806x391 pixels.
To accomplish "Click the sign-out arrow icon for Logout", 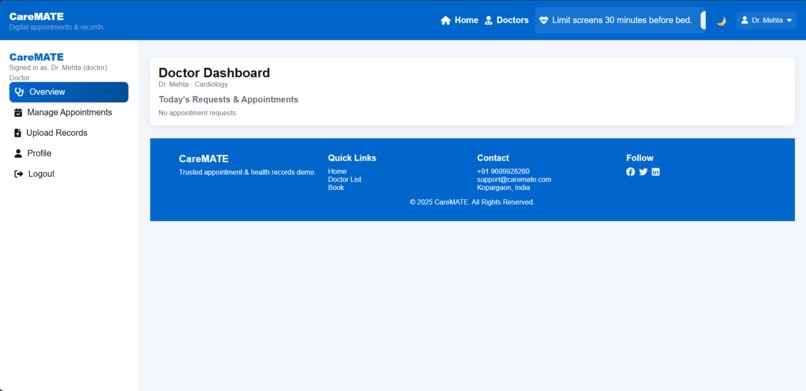I will click(x=19, y=174).
